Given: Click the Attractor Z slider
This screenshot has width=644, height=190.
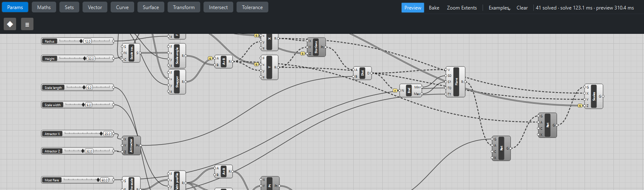Looking at the screenshot, I should (x=78, y=151).
